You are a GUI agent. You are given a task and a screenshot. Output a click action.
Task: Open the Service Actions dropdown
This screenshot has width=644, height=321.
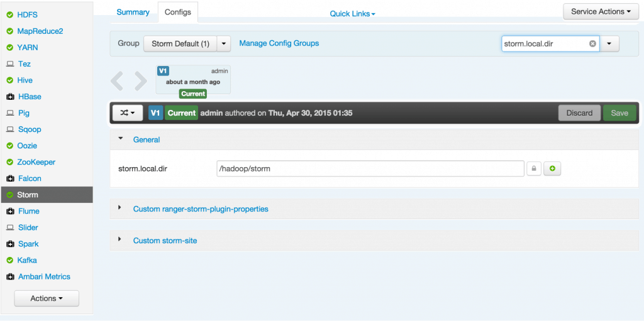(x=601, y=11)
